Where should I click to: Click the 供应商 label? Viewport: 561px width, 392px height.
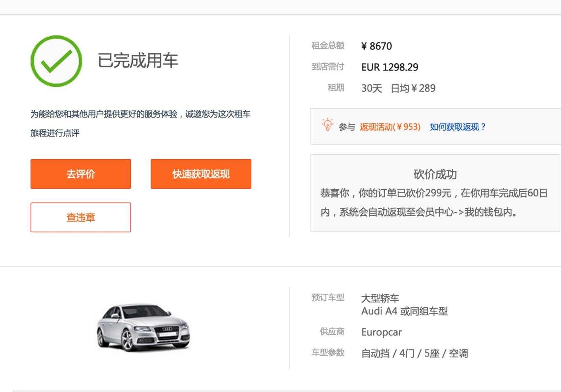332,331
